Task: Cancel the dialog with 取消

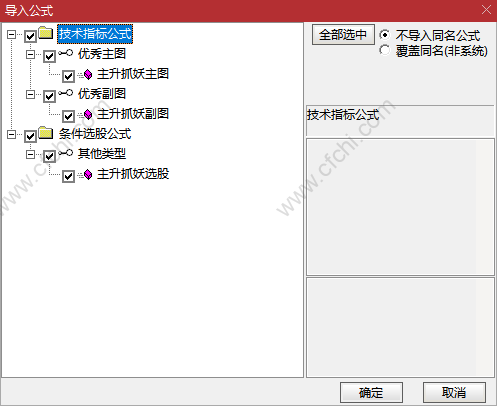Action: click(454, 393)
